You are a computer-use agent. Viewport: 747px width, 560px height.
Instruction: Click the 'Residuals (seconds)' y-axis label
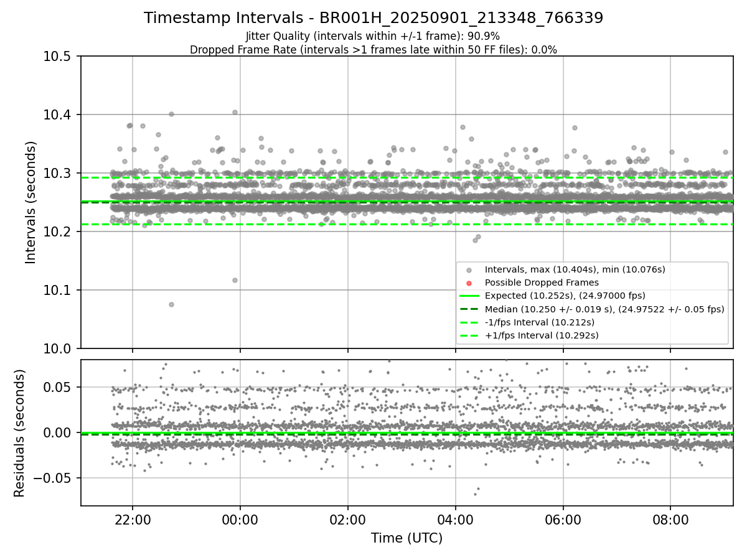pyautogui.click(x=19, y=433)
